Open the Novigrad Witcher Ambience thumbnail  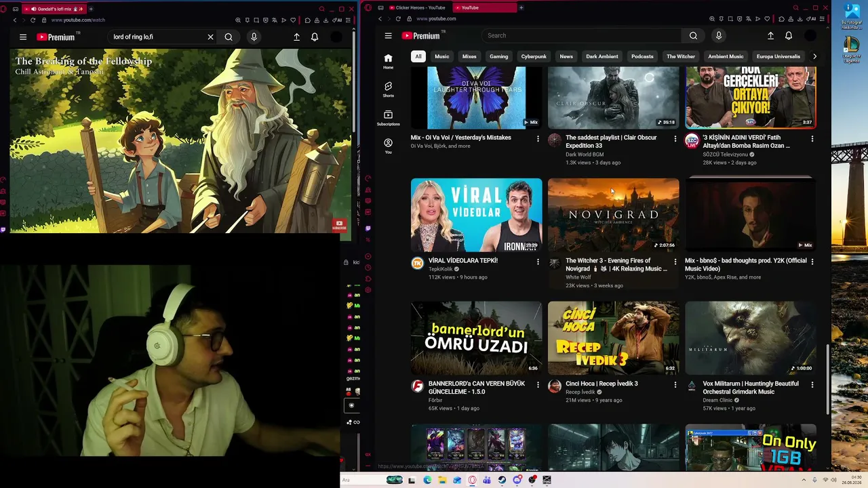[613, 215]
